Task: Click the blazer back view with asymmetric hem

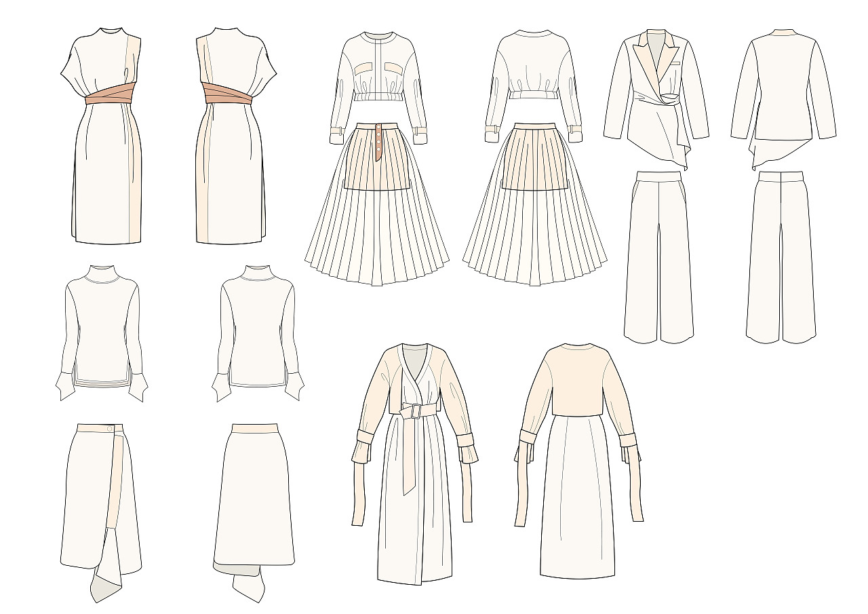Action: tap(783, 98)
